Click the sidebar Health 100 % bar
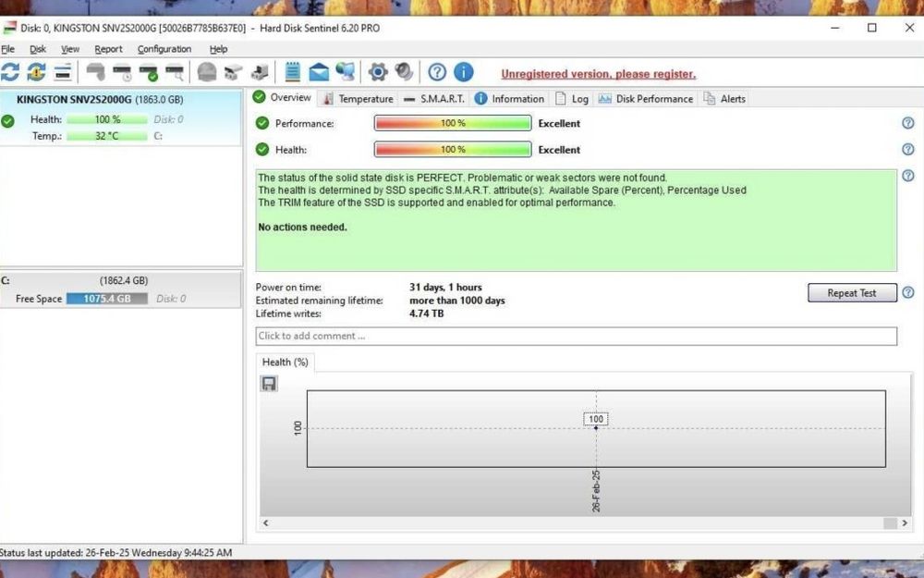 (x=106, y=119)
